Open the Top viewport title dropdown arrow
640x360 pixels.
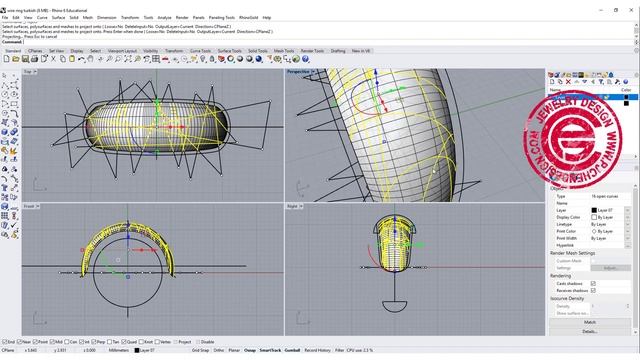(35, 72)
